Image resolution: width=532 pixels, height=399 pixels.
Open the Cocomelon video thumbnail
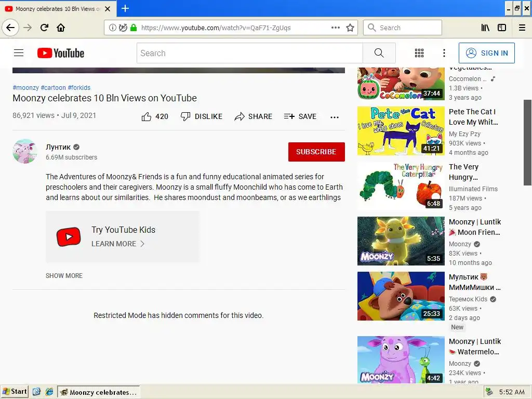tap(401, 84)
